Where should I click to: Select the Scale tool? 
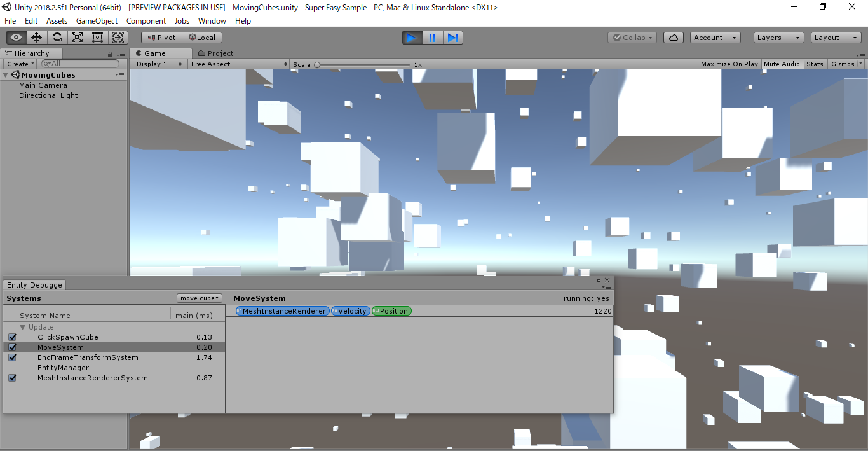tap(77, 37)
